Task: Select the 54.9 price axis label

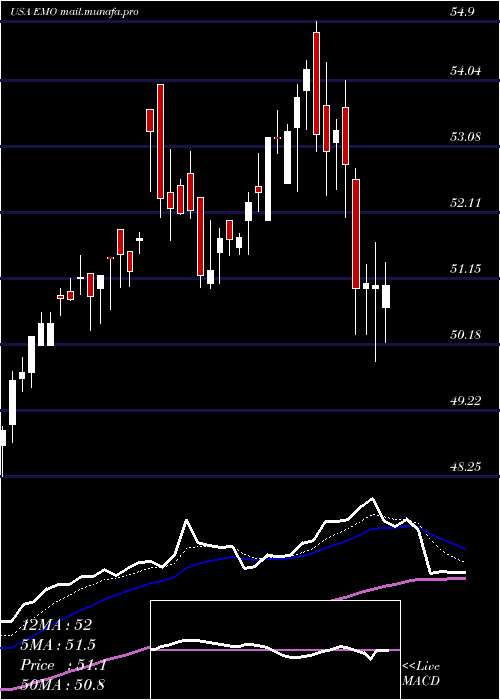Action: pos(462,12)
